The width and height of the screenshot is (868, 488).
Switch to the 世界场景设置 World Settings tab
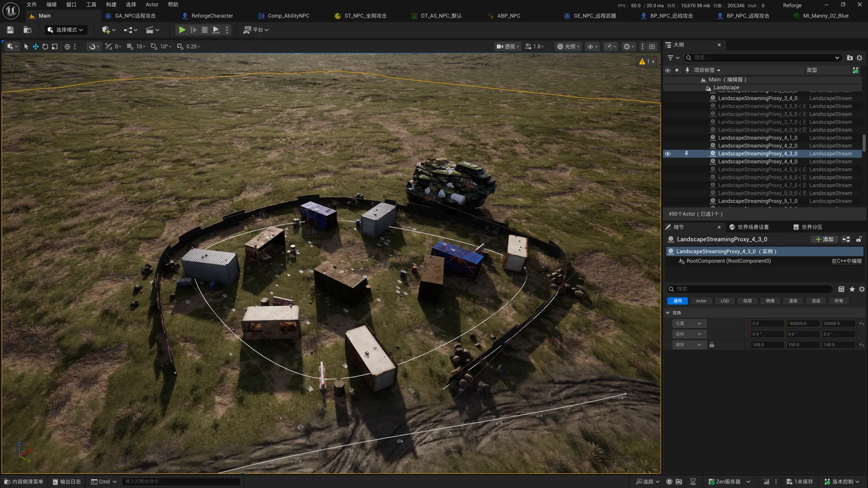pos(749,227)
